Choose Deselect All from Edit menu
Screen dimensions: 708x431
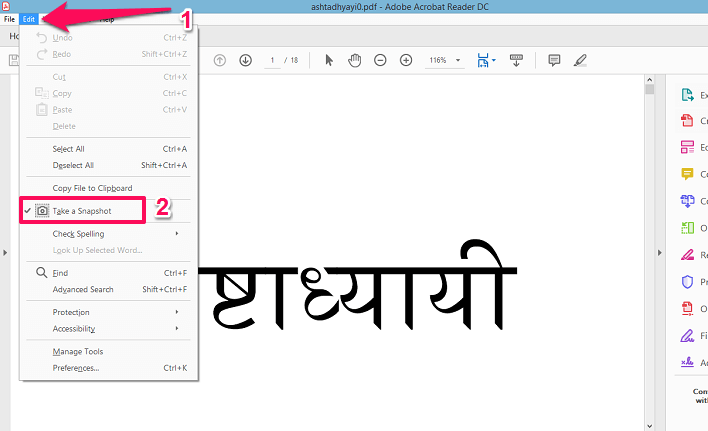[108, 165]
